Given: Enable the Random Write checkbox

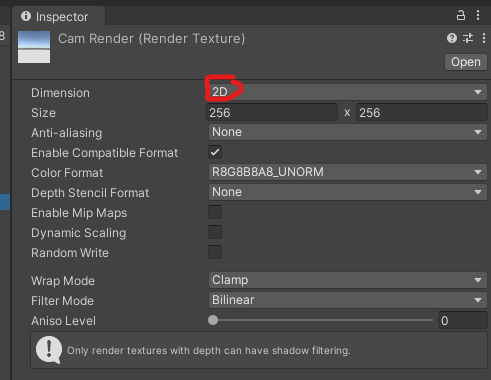Looking at the screenshot, I should click(215, 252).
